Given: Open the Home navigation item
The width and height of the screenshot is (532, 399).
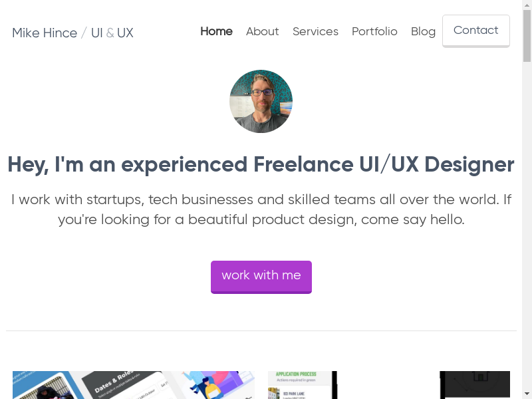Looking at the screenshot, I should tap(216, 31).
